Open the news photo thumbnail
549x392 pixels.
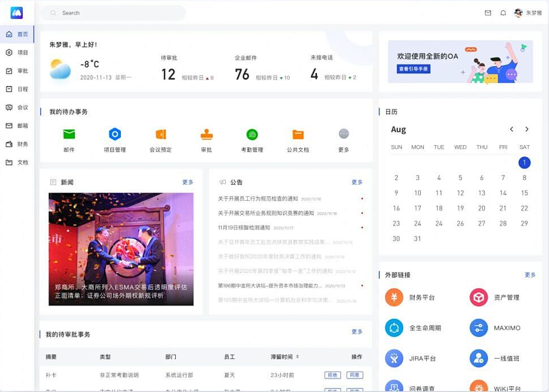coord(121,249)
